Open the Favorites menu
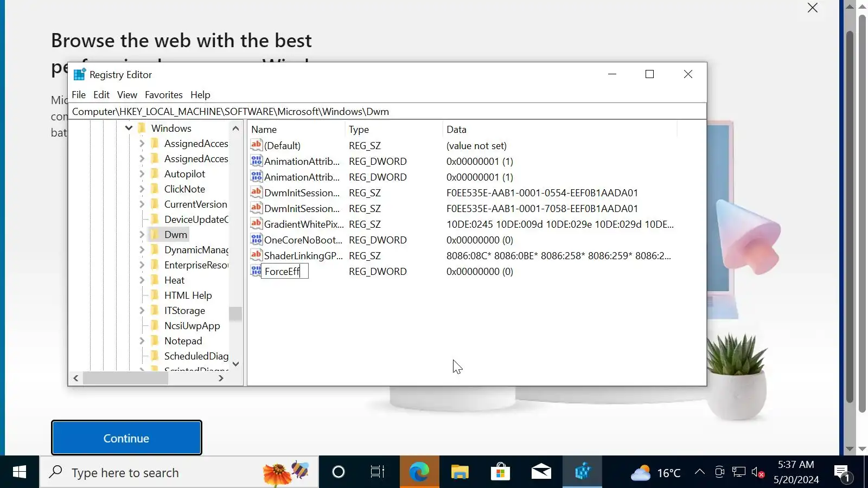The width and height of the screenshot is (868, 488). point(164,94)
